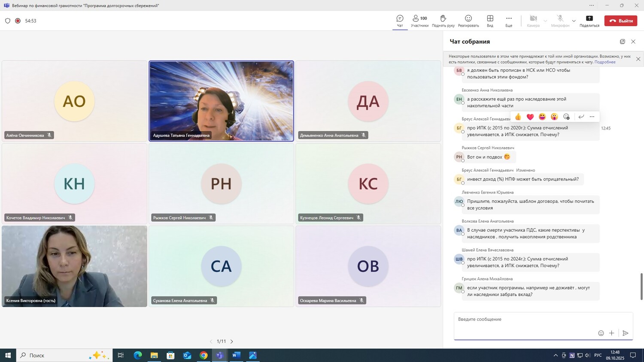
Task: Leave the meeting with Выйти button
Action: 620,21
